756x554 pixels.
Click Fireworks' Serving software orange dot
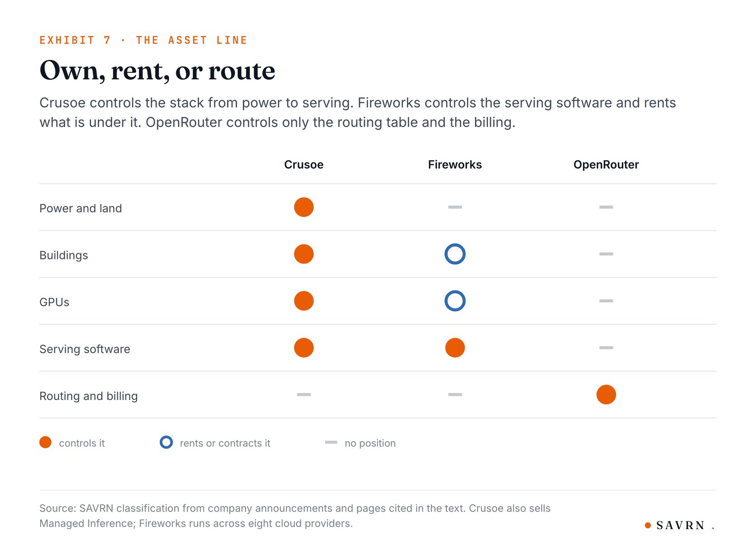(455, 348)
